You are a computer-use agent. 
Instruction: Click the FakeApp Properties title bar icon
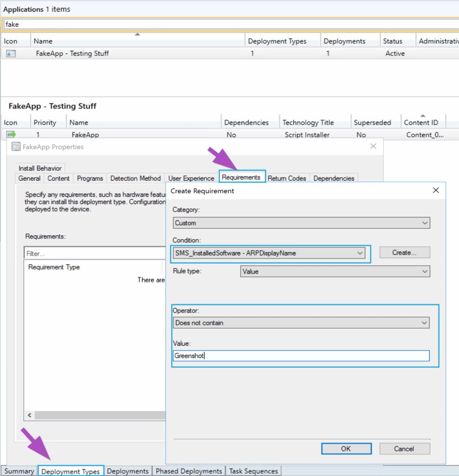[16, 146]
